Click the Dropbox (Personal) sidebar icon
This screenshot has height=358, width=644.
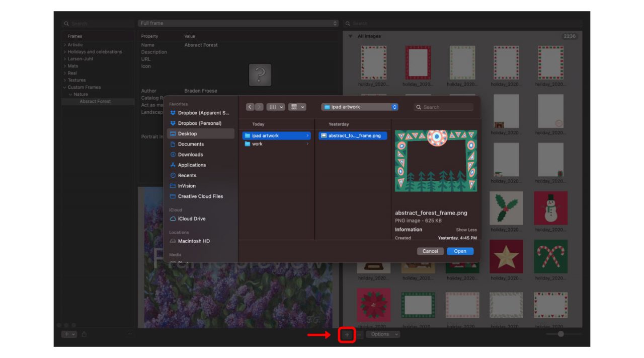173,123
